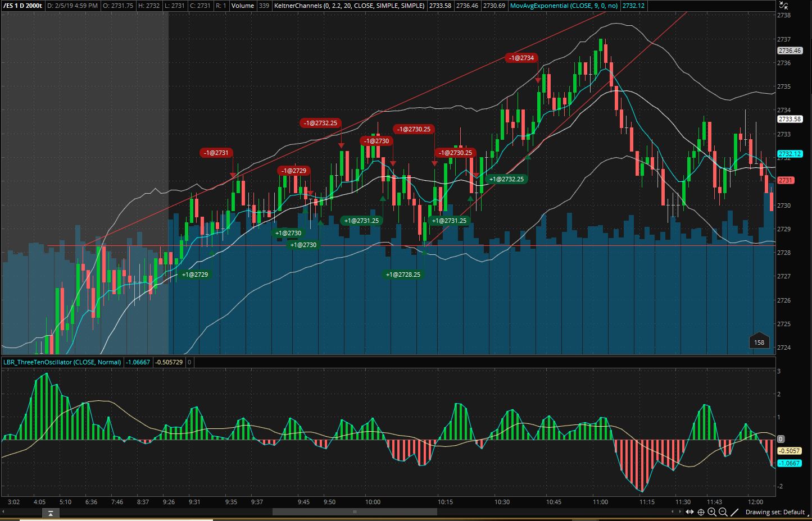The height and width of the screenshot is (521, 812).
Task: Click the -1@2734 sell order bubble
Action: 521,58
